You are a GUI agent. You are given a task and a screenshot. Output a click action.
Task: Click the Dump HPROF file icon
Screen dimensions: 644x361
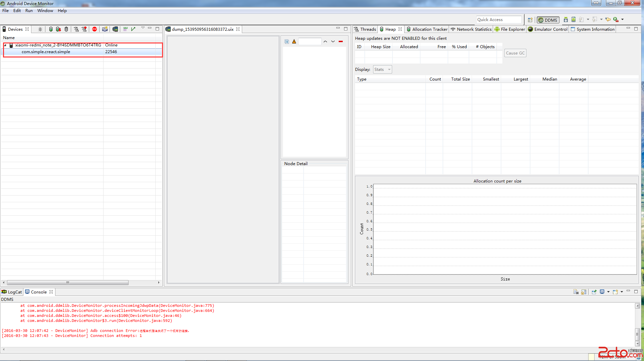tap(58, 29)
